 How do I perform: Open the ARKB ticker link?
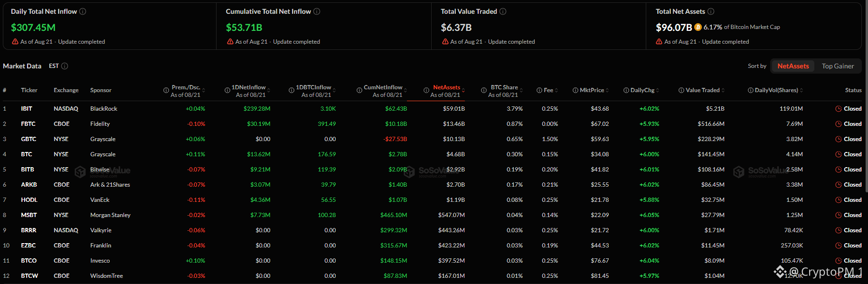point(29,185)
